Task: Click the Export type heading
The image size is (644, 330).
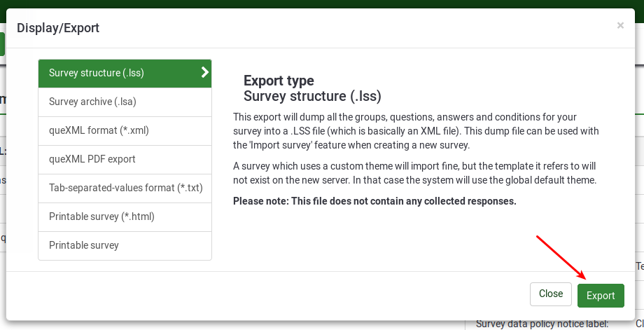Action: [x=279, y=81]
